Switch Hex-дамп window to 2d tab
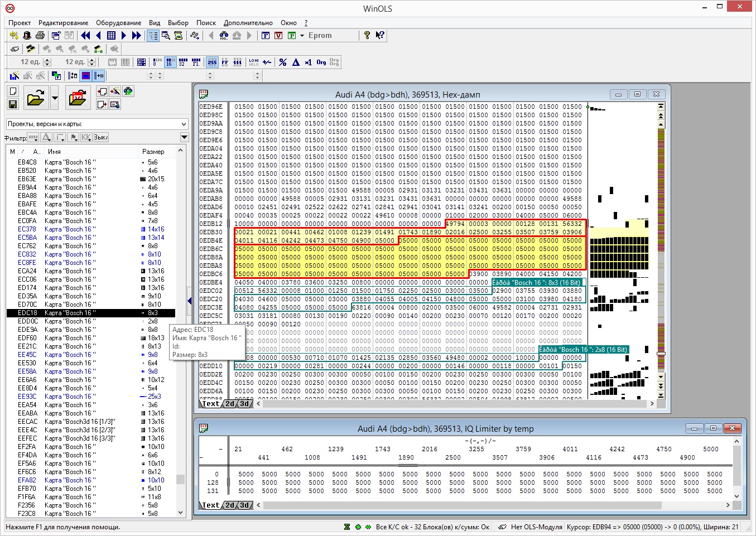756x536 pixels. [x=230, y=404]
